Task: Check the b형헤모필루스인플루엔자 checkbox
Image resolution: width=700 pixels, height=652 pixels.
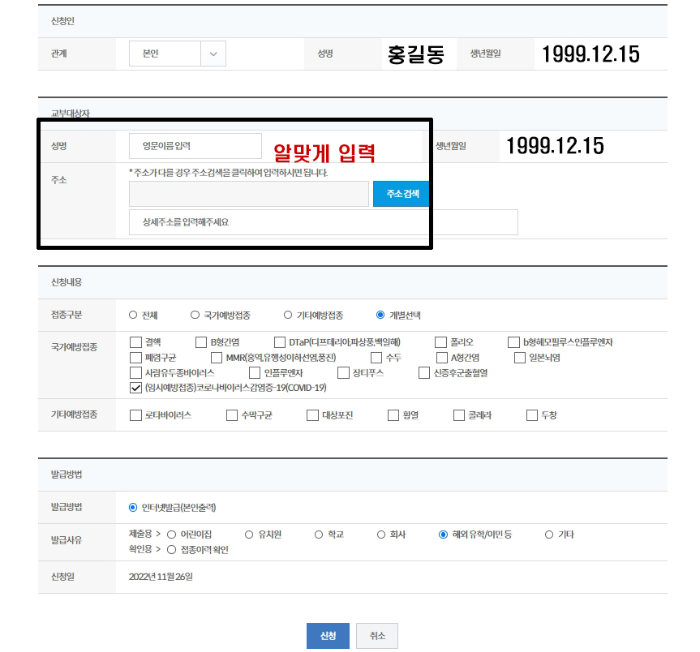Action: pos(513,342)
